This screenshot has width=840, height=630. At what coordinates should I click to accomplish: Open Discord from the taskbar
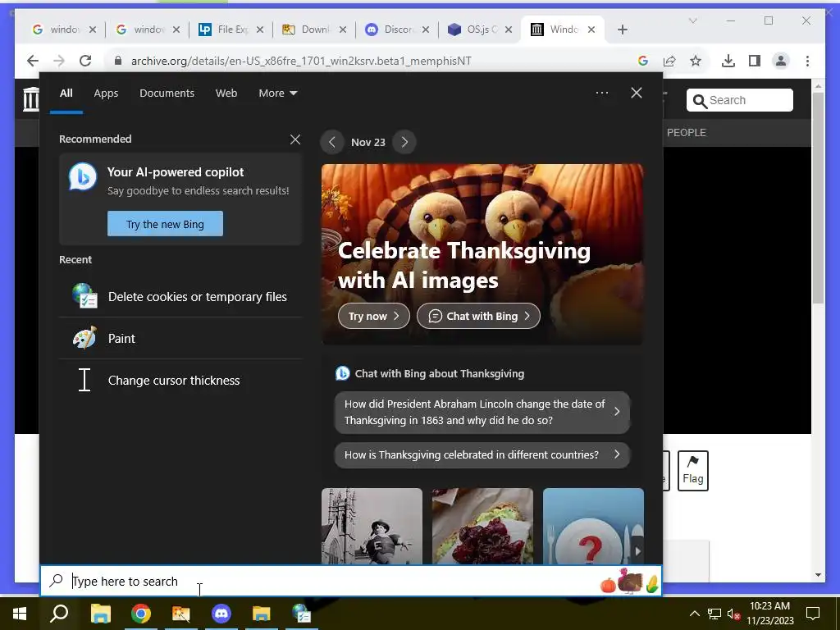point(221,614)
